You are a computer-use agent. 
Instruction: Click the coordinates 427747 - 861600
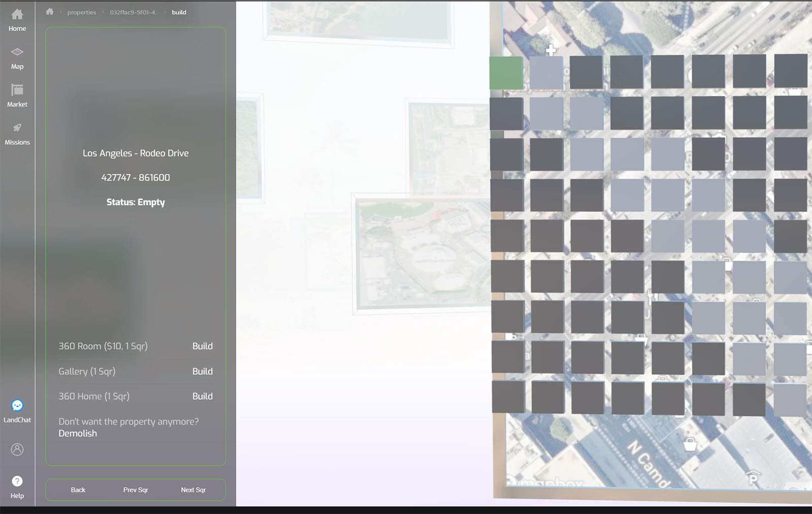point(136,177)
